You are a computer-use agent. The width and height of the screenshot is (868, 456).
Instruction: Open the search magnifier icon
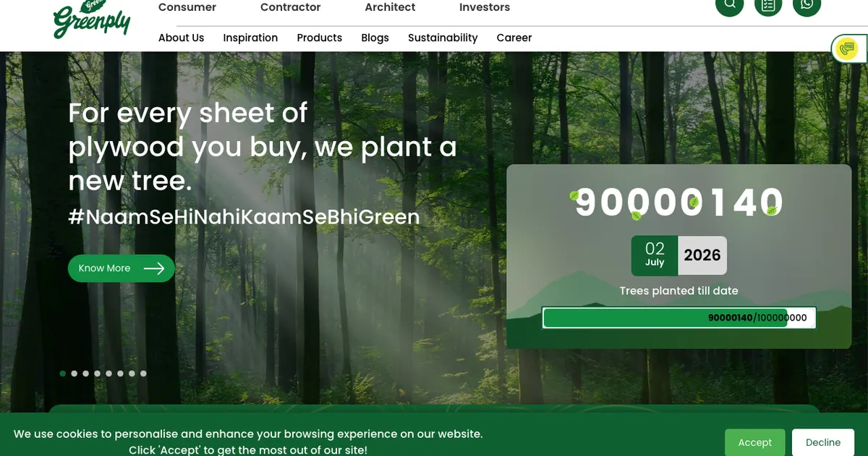(729, 4)
